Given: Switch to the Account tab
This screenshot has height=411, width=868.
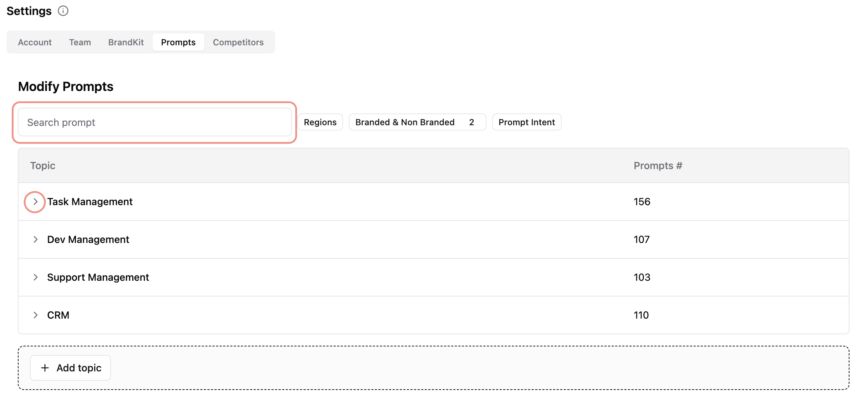Looking at the screenshot, I should pos(35,42).
